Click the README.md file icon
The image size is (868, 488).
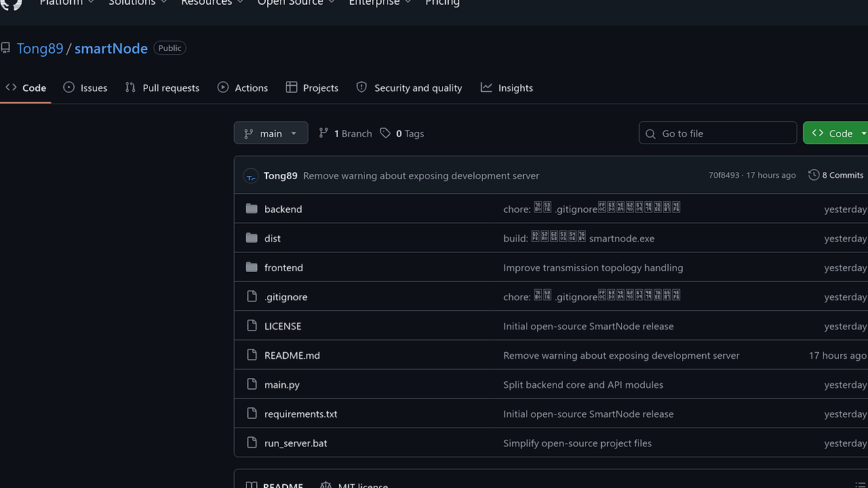click(252, 354)
